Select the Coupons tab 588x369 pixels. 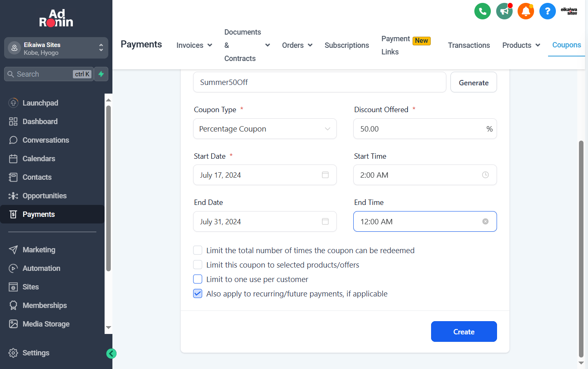(x=567, y=45)
